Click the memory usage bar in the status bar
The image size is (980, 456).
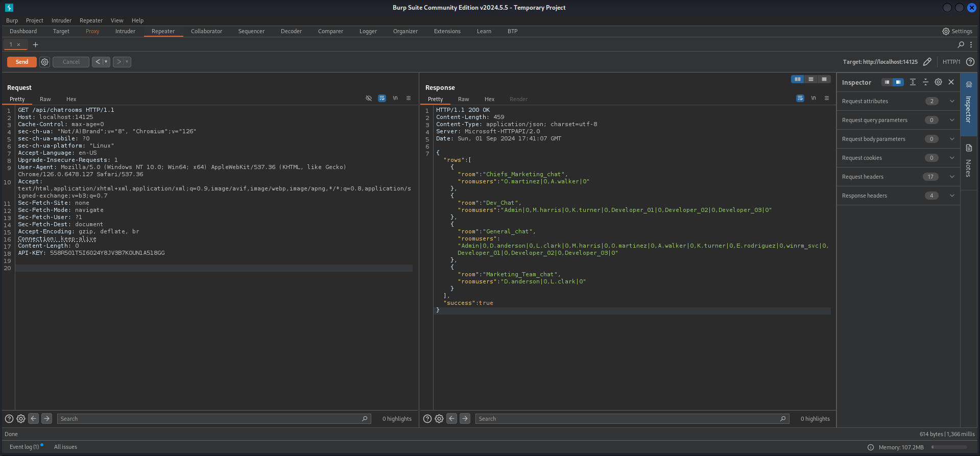coord(949,447)
